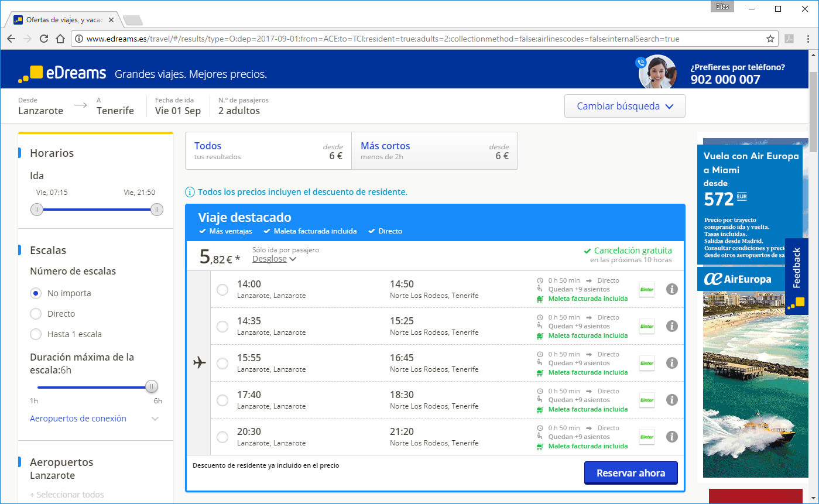The height and width of the screenshot is (504, 819).
Task: Expand the Desglose price breakdown
Action: pyautogui.click(x=274, y=259)
